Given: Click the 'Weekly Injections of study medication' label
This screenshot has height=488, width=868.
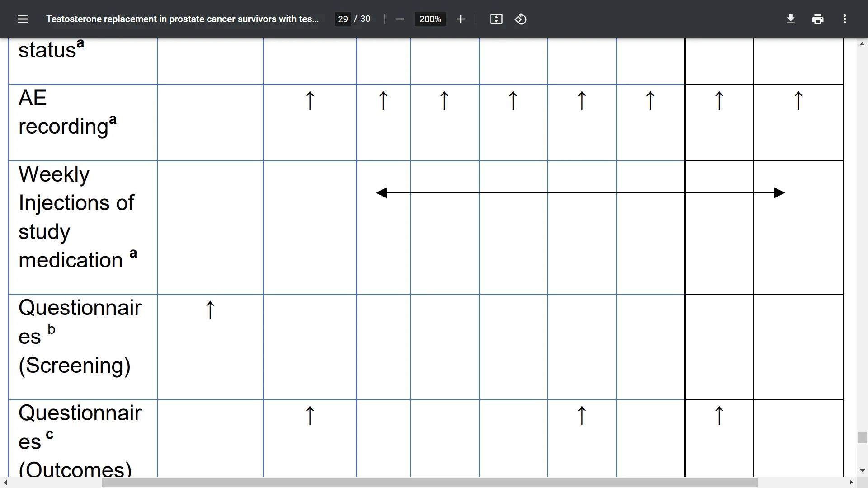Looking at the screenshot, I should point(77,217).
